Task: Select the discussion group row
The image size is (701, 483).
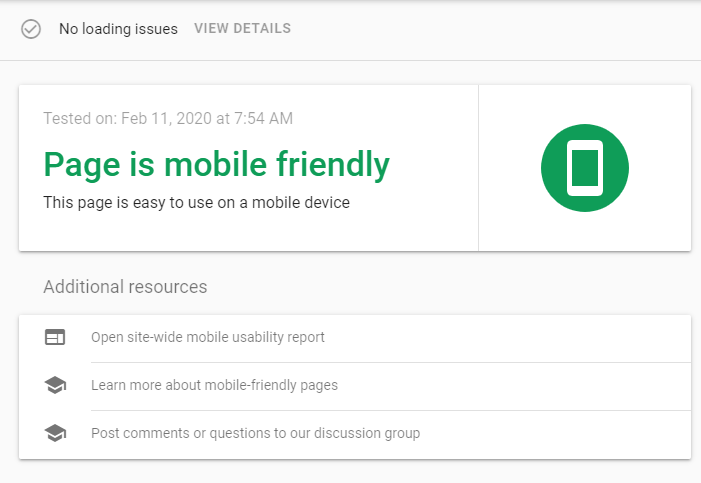Action: pyautogui.click(x=355, y=435)
